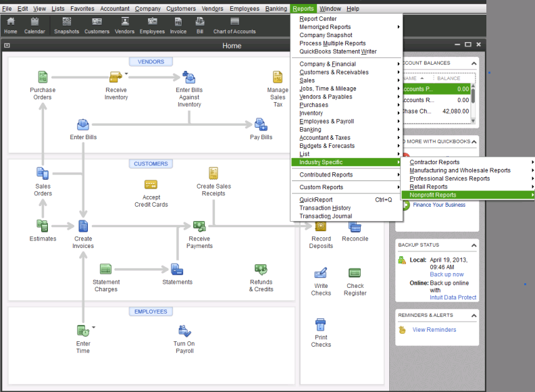Choose QuickReport menu entry

(x=347, y=200)
